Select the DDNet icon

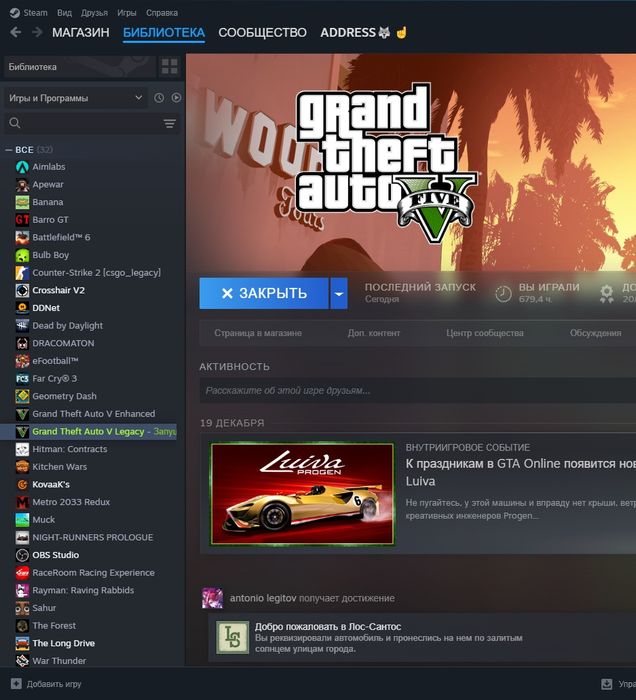pos(22,308)
